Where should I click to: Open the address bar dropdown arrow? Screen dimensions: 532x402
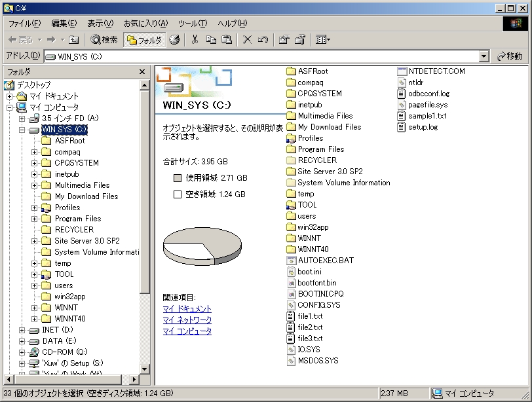484,56
